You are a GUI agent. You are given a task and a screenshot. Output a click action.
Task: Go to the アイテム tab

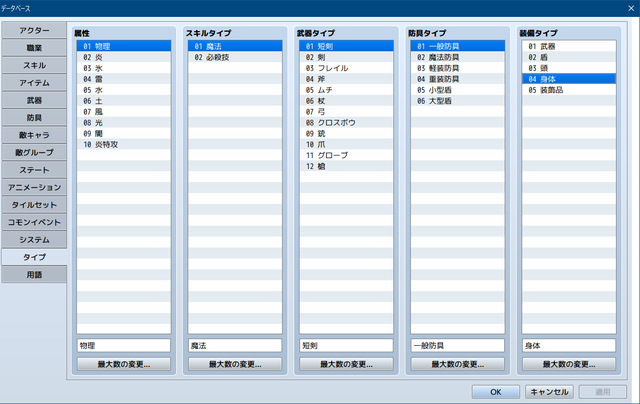point(34,83)
